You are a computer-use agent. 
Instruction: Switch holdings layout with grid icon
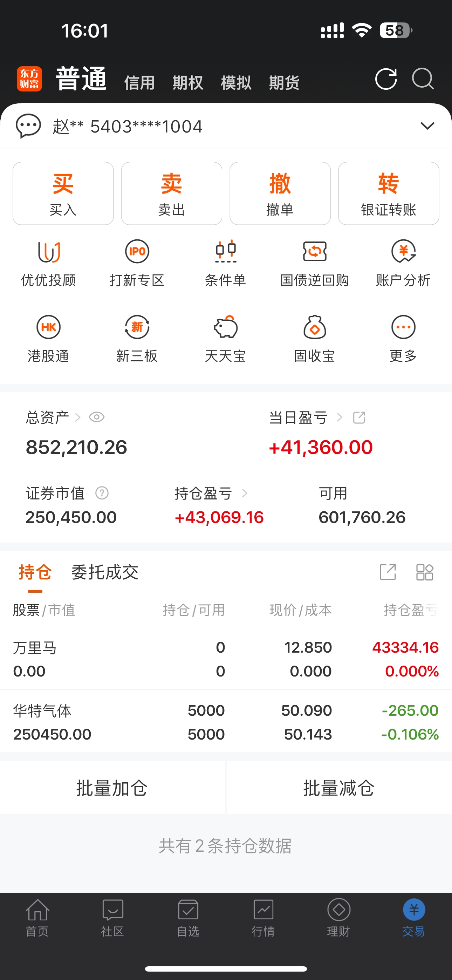click(425, 572)
